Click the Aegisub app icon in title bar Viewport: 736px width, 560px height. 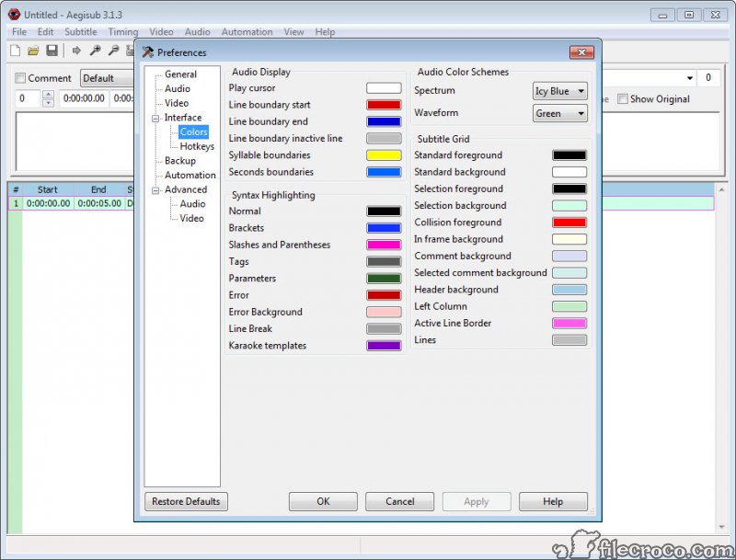click(14, 15)
